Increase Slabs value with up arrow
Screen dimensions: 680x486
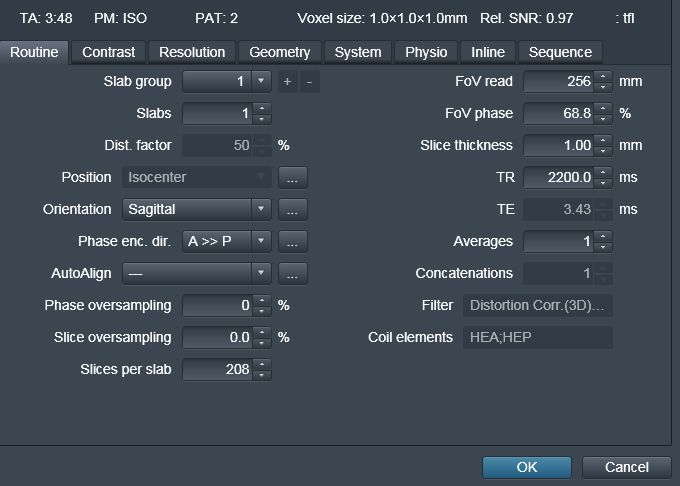click(262, 108)
